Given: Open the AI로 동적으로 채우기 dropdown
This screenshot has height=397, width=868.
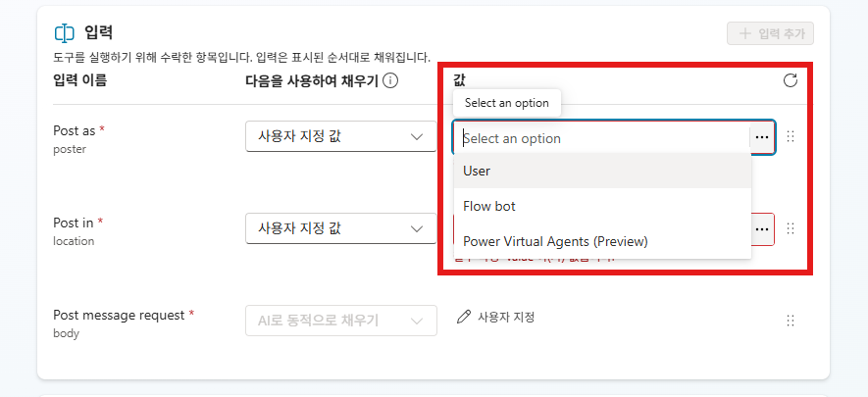Looking at the screenshot, I should [x=341, y=321].
